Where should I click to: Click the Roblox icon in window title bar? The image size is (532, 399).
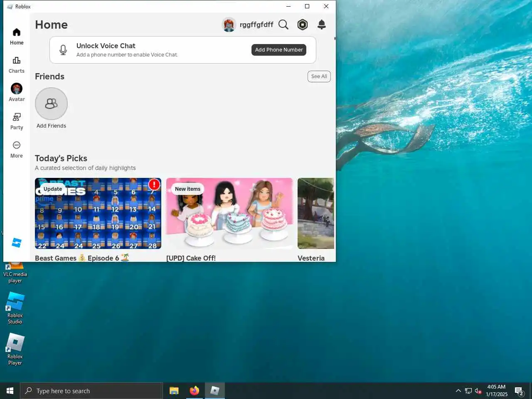click(10, 7)
